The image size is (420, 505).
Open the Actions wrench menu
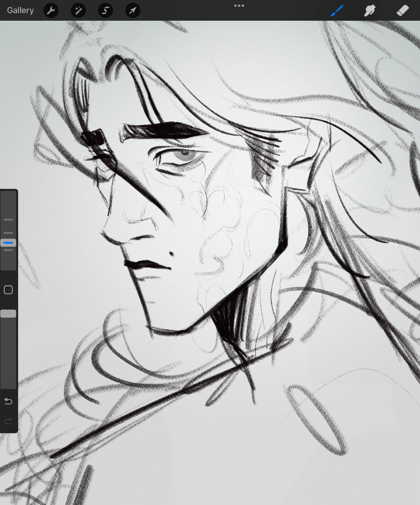click(51, 10)
